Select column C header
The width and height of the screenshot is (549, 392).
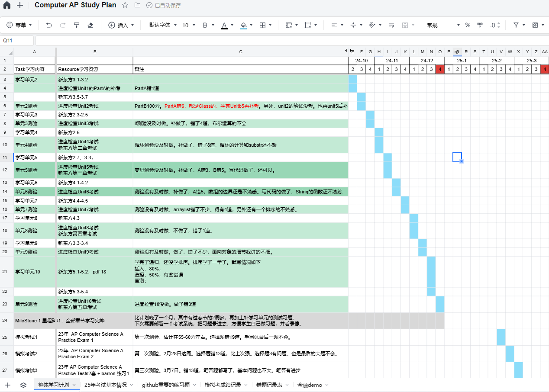point(241,51)
